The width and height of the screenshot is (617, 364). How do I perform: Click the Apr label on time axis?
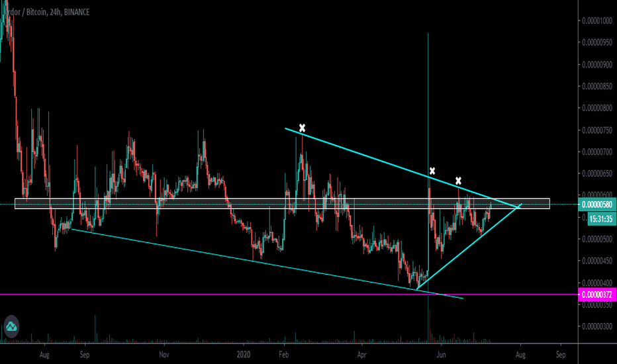pos(361,355)
